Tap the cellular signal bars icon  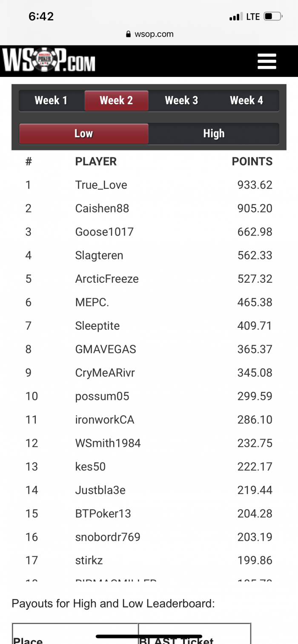235,17
